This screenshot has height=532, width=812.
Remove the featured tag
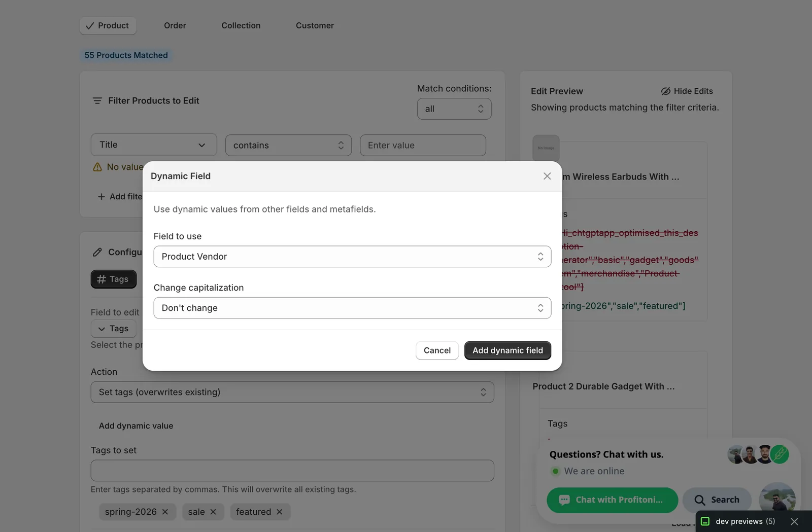point(279,512)
